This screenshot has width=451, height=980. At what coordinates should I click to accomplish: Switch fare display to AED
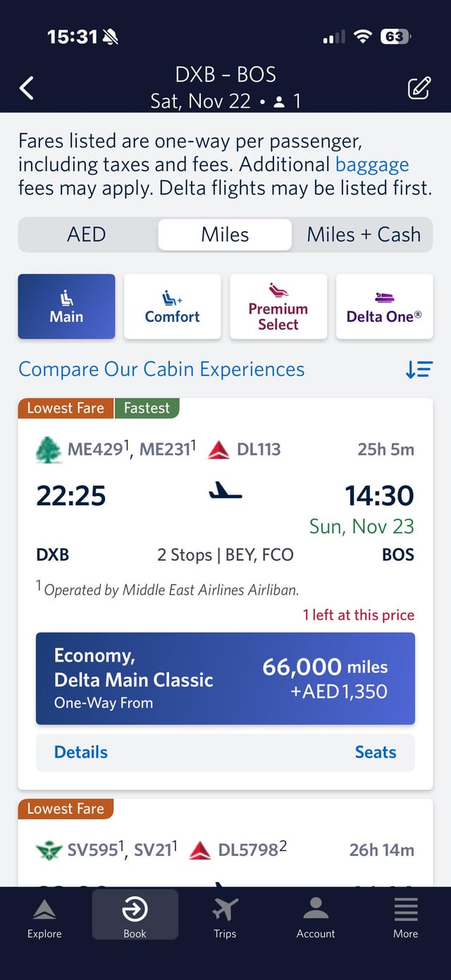click(87, 235)
